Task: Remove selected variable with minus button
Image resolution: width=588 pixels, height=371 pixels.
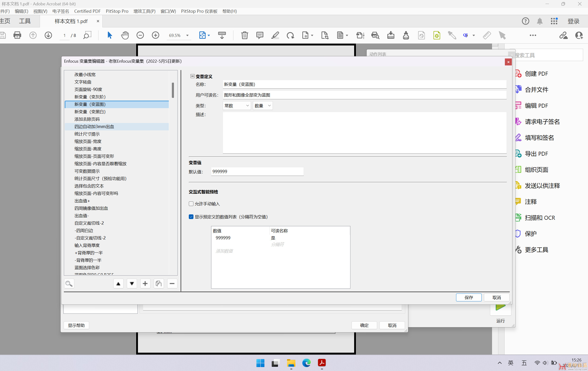Action: tap(172, 284)
